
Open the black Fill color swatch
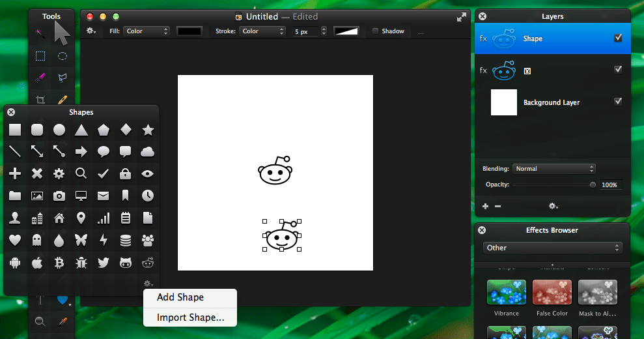click(189, 31)
